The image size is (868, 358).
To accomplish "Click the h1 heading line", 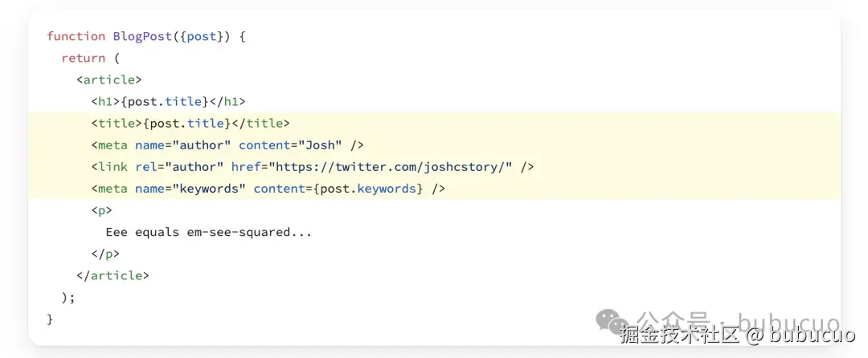I will point(168,101).
